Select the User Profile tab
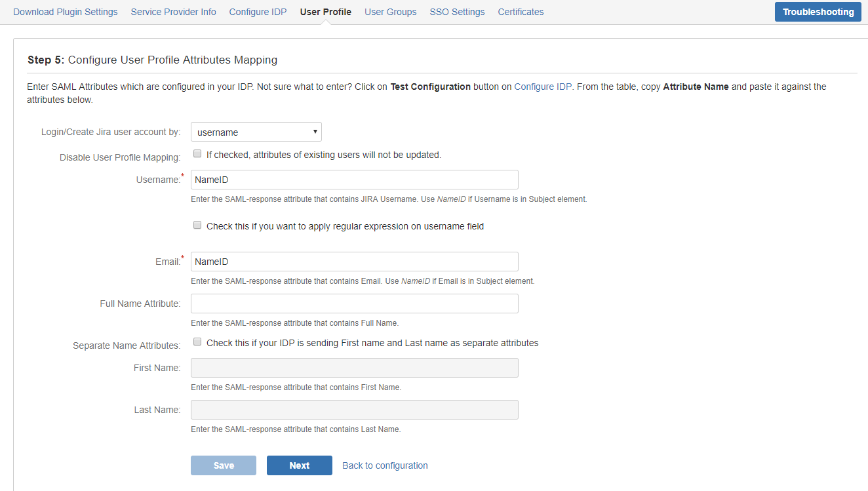Viewport: 868px width, 491px height. point(326,12)
